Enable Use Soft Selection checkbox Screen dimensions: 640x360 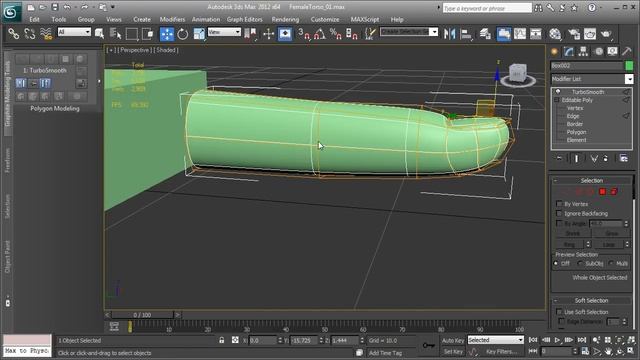tap(559, 312)
